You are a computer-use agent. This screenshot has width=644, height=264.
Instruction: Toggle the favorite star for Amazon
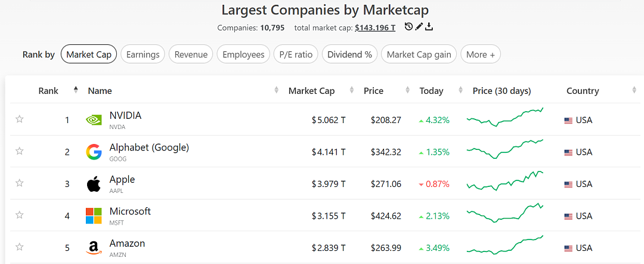click(x=19, y=247)
